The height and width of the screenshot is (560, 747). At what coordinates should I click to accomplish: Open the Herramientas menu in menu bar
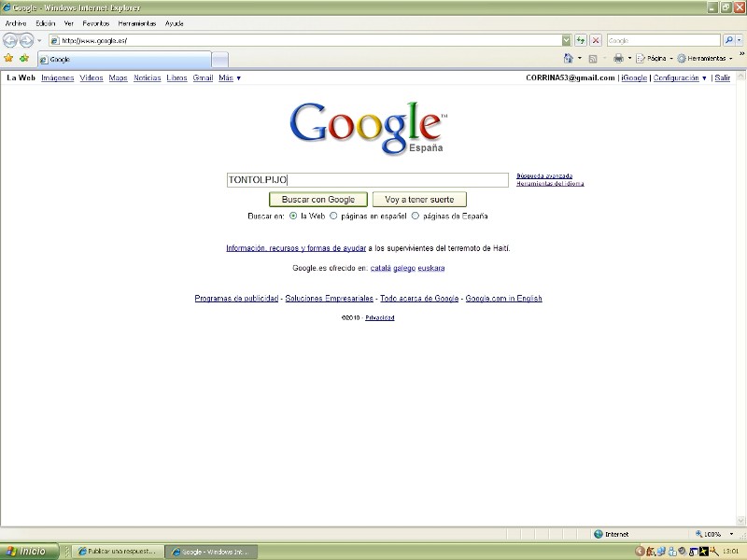click(x=136, y=23)
